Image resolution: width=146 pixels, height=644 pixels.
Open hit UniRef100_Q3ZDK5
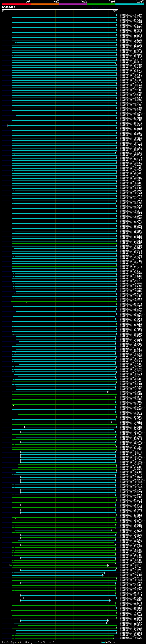(x=131, y=324)
